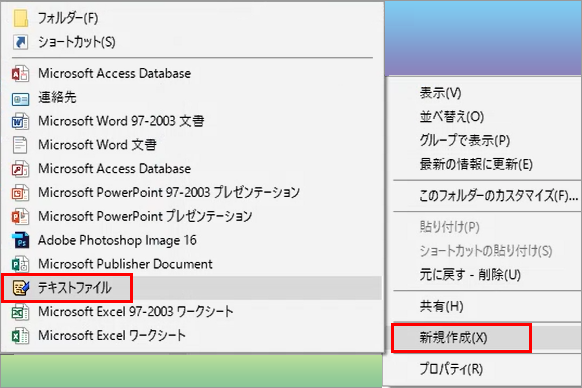
Task: Click the notepad icon for テキストファイル
Action: [20, 288]
